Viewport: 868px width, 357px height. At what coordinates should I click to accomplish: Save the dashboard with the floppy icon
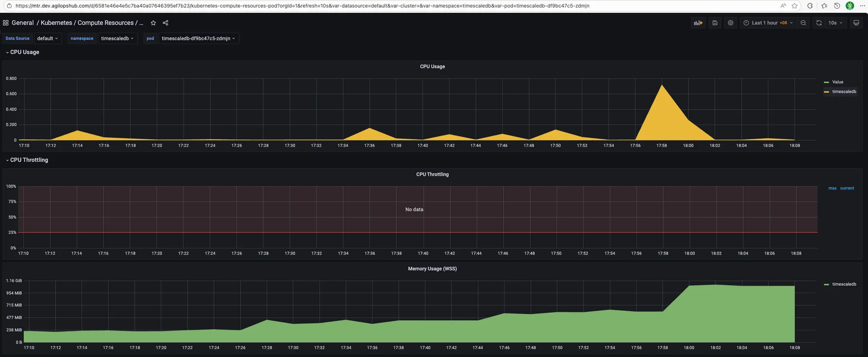[x=715, y=23]
